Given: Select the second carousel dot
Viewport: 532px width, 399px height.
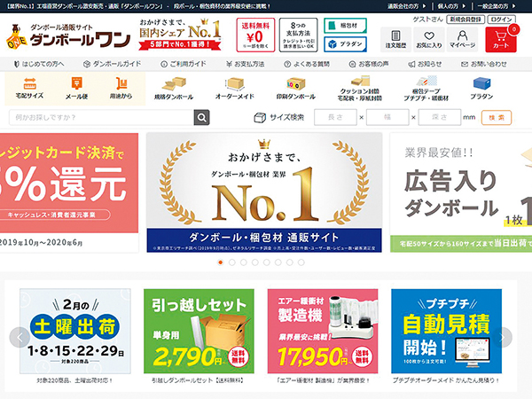Looking at the screenshot, I should coord(232,262).
